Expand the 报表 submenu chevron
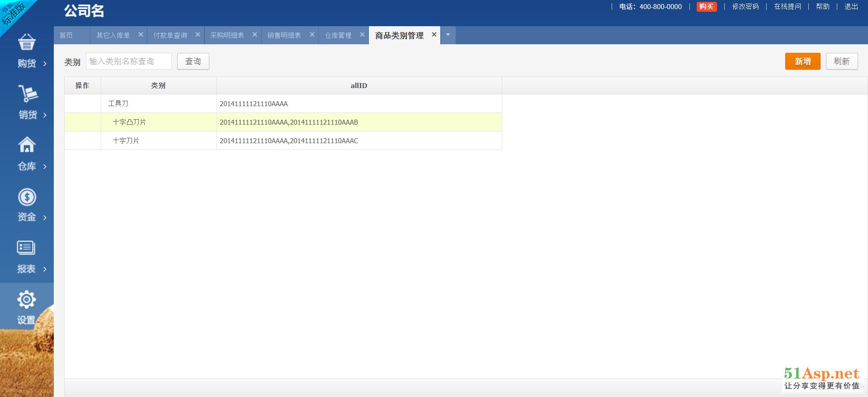The height and width of the screenshot is (397, 868). (x=45, y=269)
